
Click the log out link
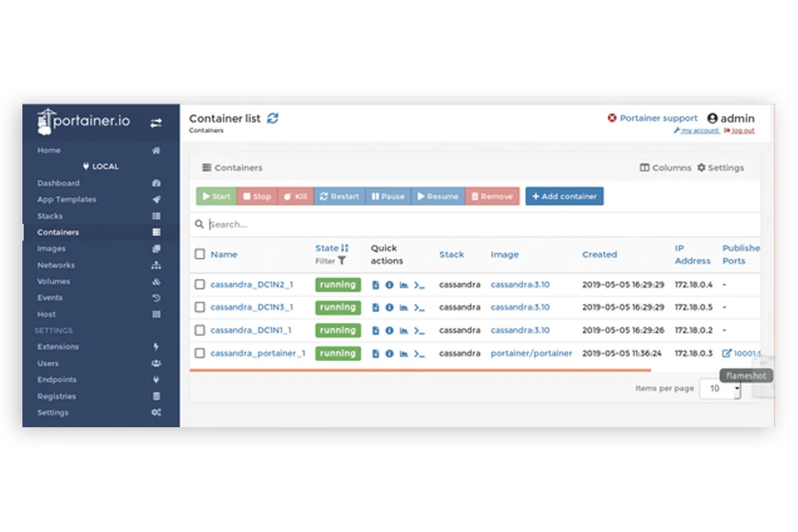point(739,130)
